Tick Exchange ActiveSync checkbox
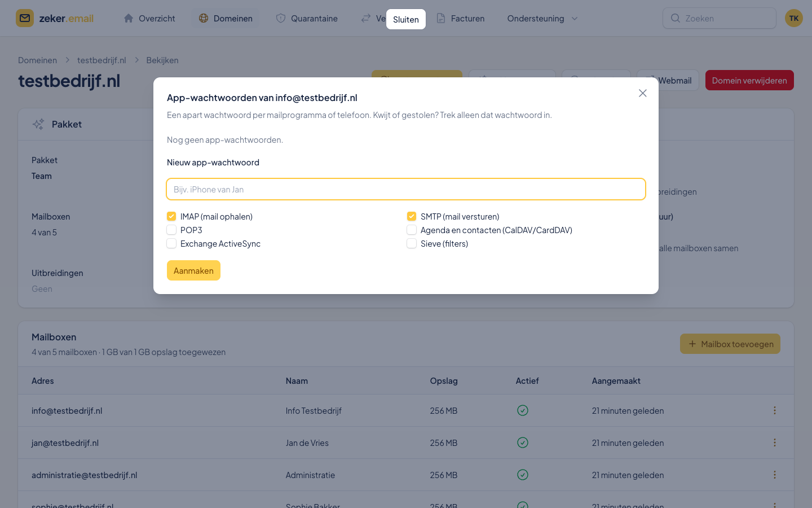Screen dimensions: 812x508 pos(171,243)
